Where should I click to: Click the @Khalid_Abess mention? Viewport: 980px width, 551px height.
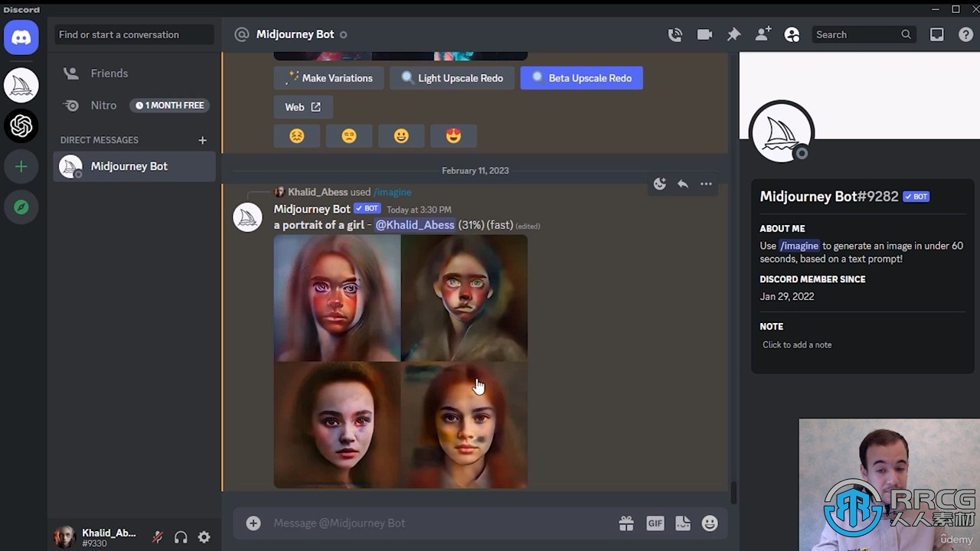(x=415, y=225)
